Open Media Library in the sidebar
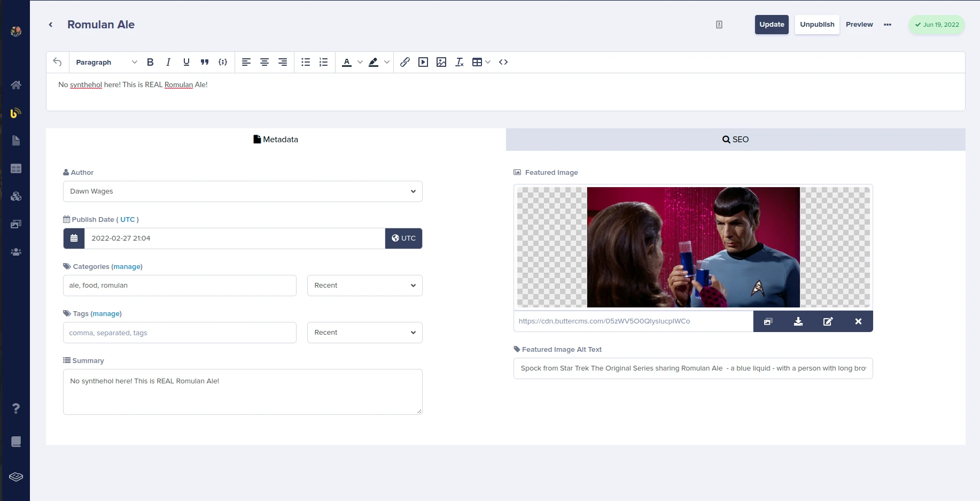This screenshot has height=501, width=980. click(16, 224)
